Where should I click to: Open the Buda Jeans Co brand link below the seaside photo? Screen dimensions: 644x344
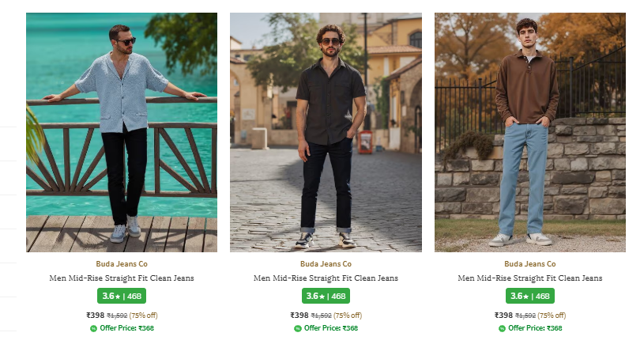point(122,264)
